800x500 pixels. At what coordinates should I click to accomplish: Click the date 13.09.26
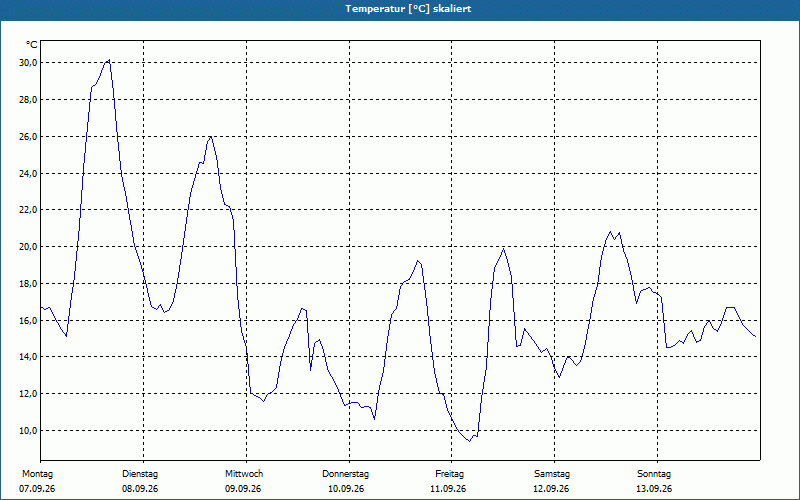(x=654, y=489)
